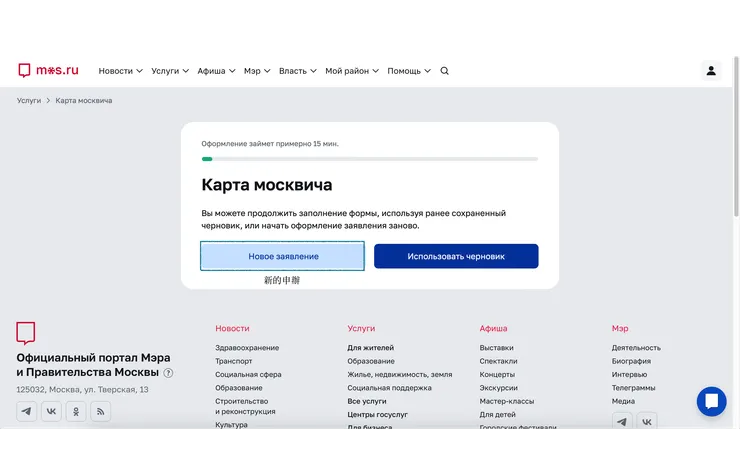The image size is (740, 463).
Task: Open the Афиша header menu
Action: [216, 71]
